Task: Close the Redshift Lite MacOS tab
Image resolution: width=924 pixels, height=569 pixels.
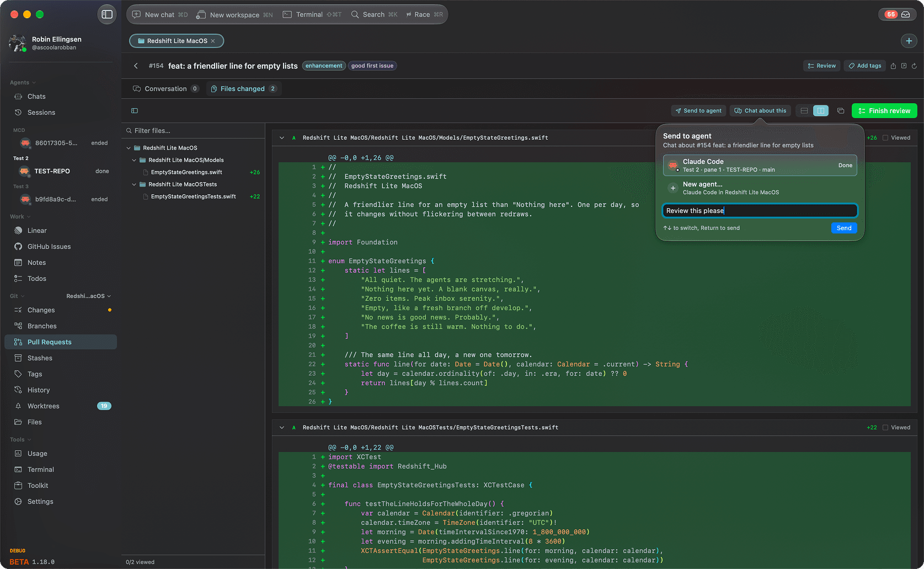Action: [213, 41]
